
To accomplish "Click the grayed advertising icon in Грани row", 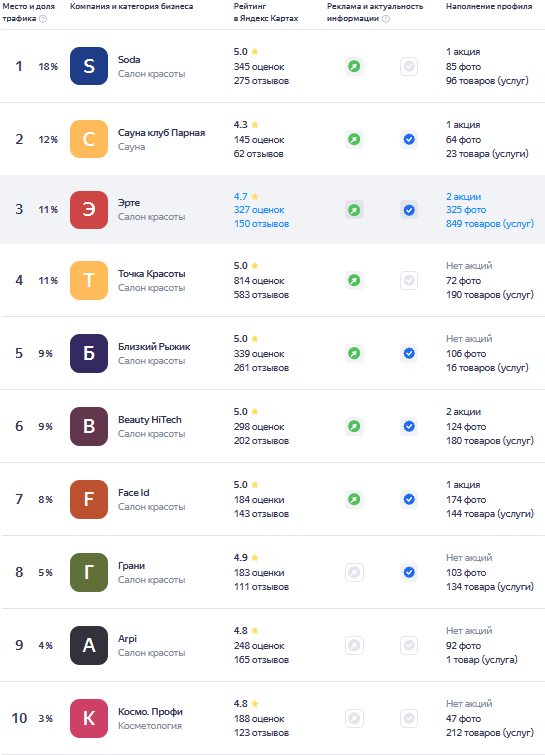I will pyautogui.click(x=354, y=573).
